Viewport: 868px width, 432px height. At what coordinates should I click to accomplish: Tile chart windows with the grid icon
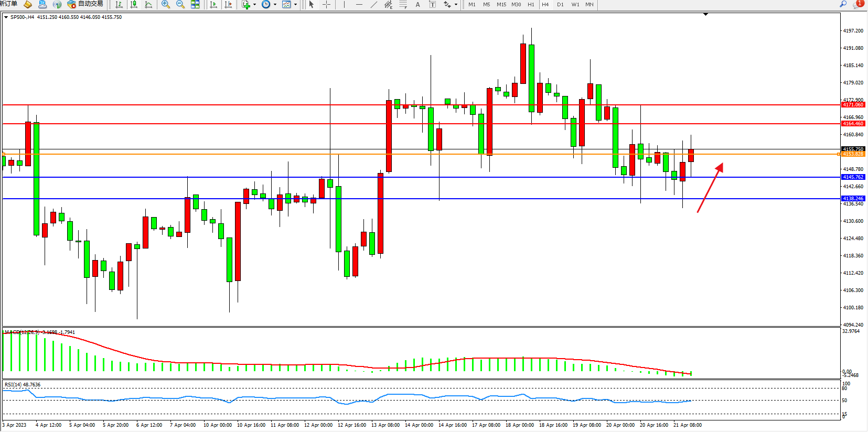[x=195, y=5]
